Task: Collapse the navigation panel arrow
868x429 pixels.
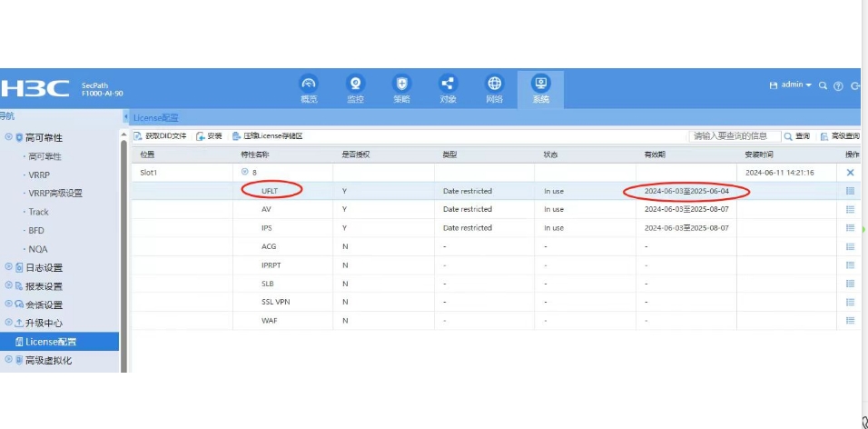Action: click(x=125, y=117)
